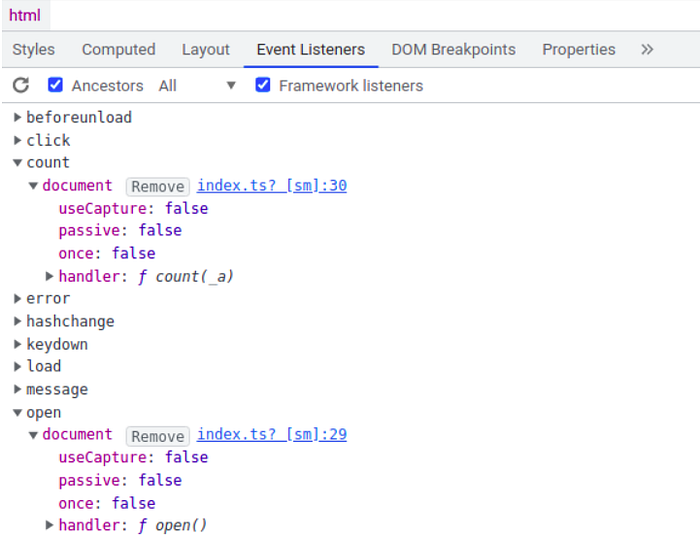Disable the Framework listeners checkbox
Screen dimensions: 700x541
click(x=263, y=85)
